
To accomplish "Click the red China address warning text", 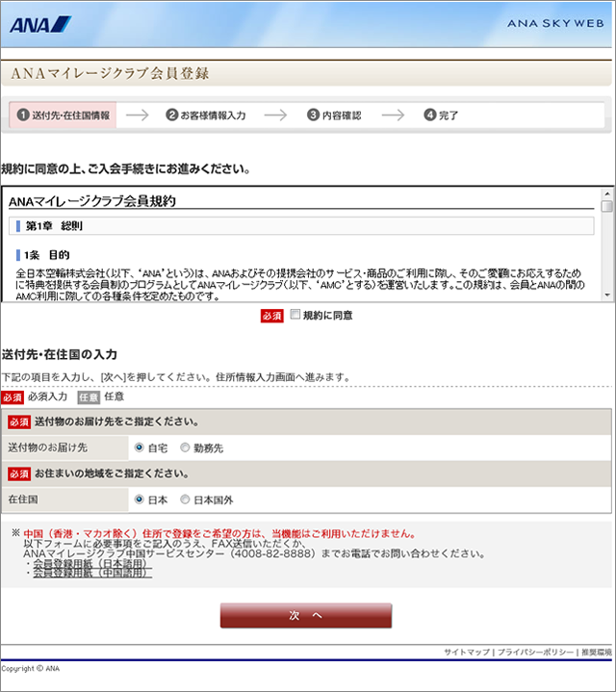I will coord(220,533).
